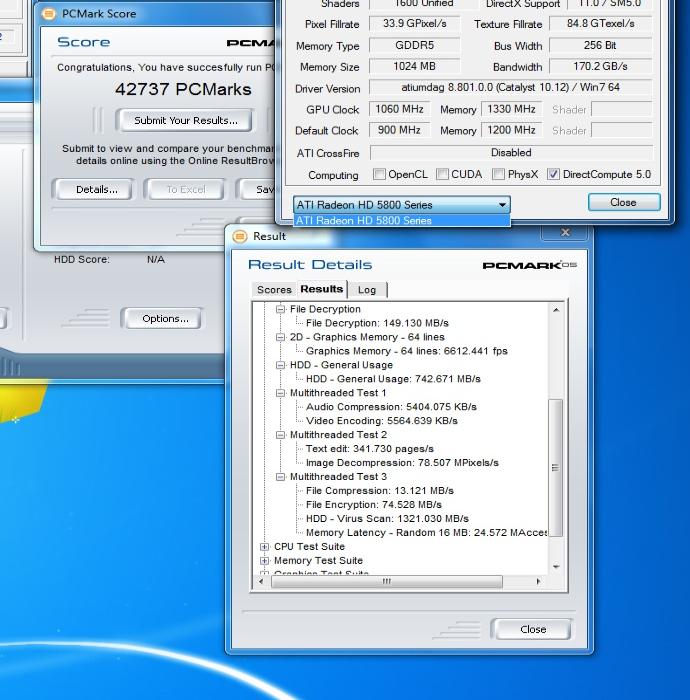Collapse the Multithreaded Test 3 node
The width and height of the screenshot is (690, 700).
pos(280,477)
